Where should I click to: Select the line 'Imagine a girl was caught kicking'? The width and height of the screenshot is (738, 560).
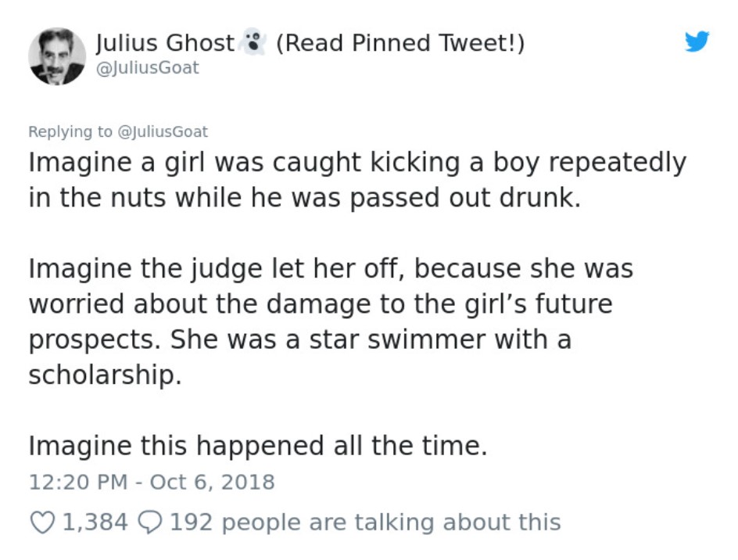click(357, 163)
